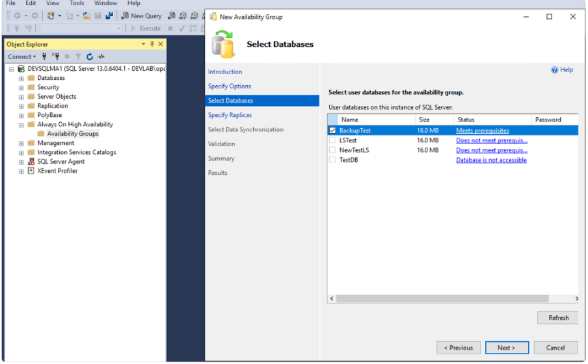Go to Specify Options wizard step
The width and height of the screenshot is (588, 364).
click(x=230, y=86)
